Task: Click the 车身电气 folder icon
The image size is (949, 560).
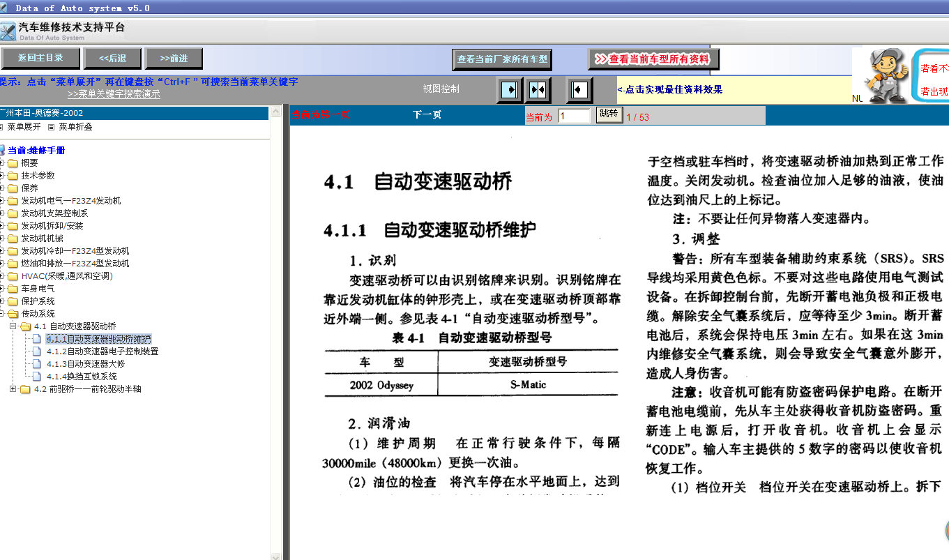Action: [x=13, y=288]
